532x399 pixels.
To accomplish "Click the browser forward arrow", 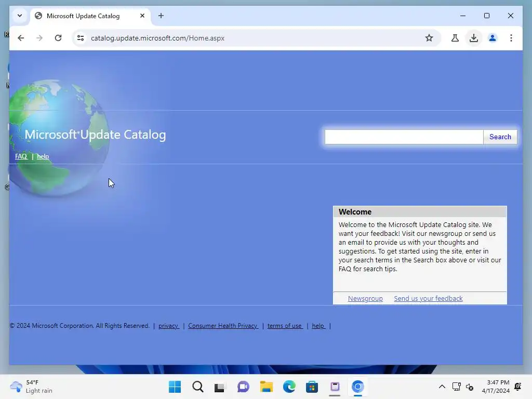I will coord(39,38).
